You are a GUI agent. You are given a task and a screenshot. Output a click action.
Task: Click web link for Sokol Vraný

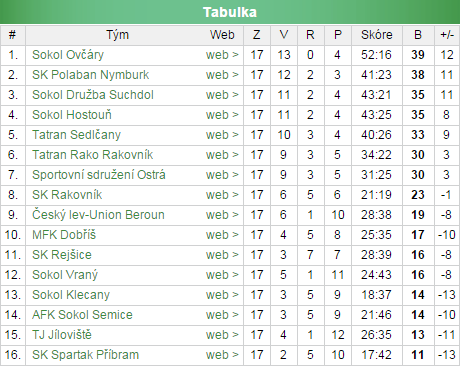[222, 275]
